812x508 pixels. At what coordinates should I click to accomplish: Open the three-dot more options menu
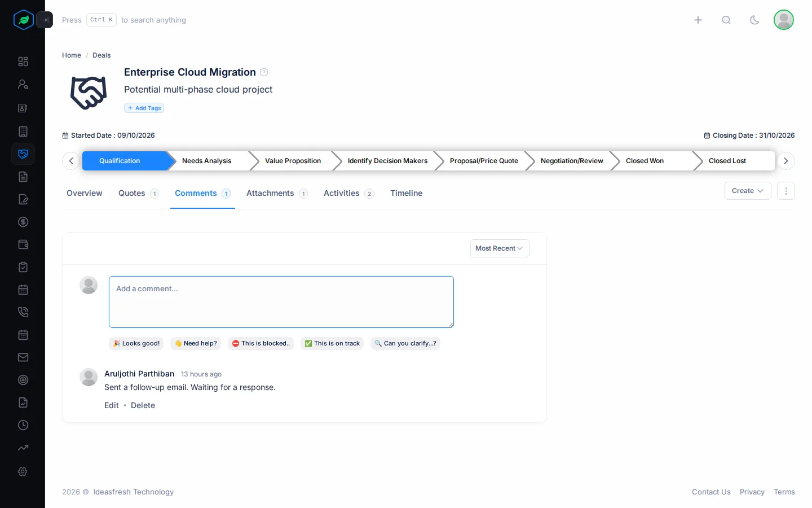(786, 191)
